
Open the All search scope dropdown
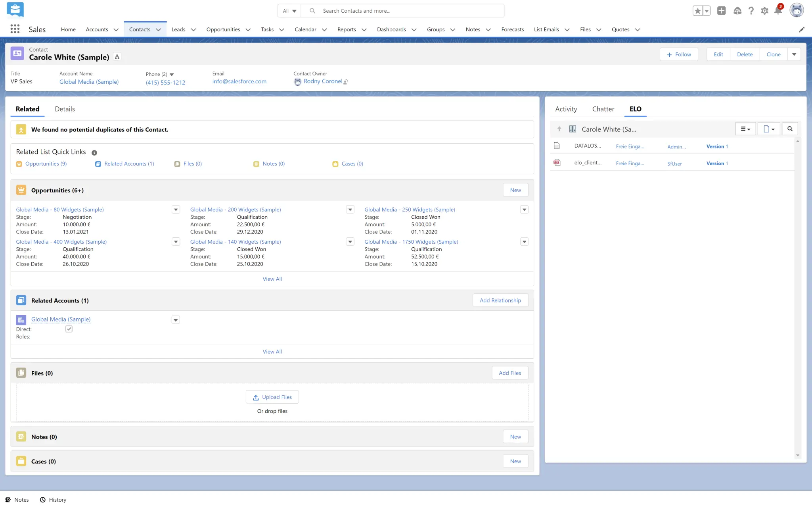pyautogui.click(x=289, y=11)
